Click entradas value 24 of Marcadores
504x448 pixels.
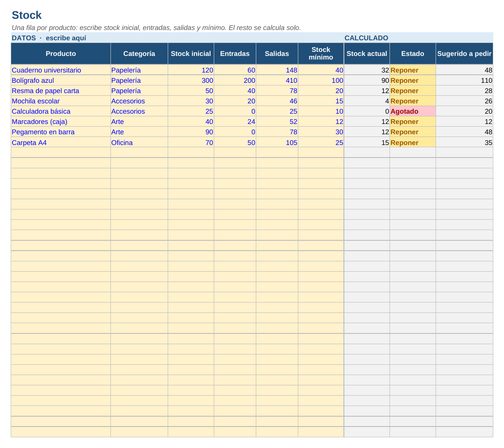tap(235, 122)
